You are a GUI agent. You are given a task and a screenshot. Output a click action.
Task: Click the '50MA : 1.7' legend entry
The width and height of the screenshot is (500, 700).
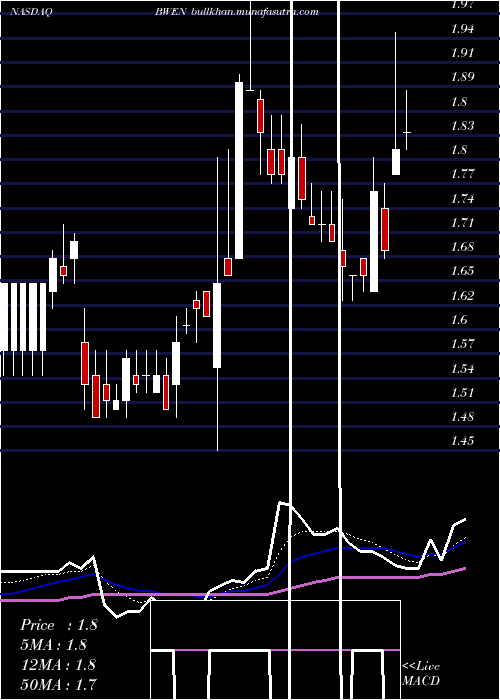point(58,684)
